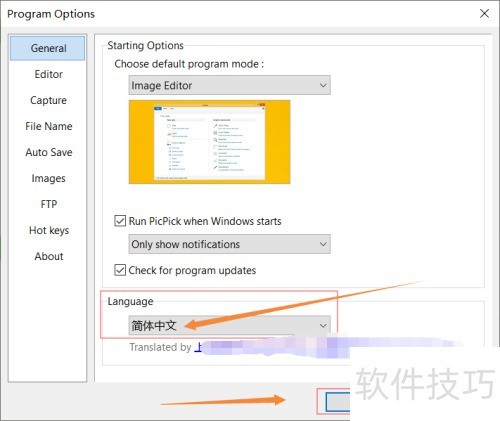Viewport: 500px width, 421px height.
Task: Switch to the Hot keys page
Action: pyautogui.click(x=49, y=230)
